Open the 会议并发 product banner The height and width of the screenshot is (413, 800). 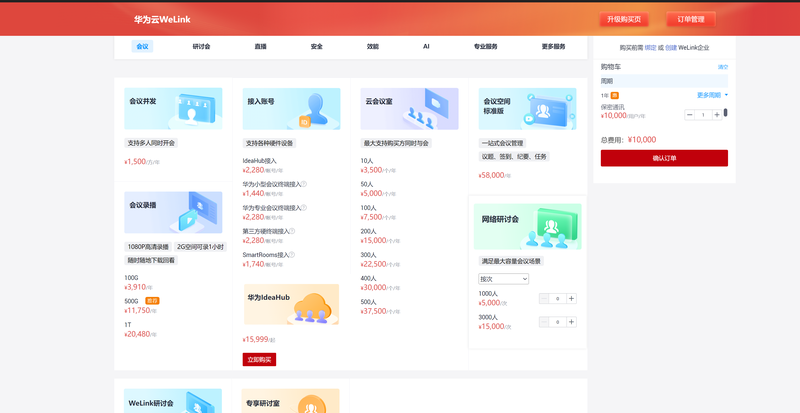coord(173,109)
